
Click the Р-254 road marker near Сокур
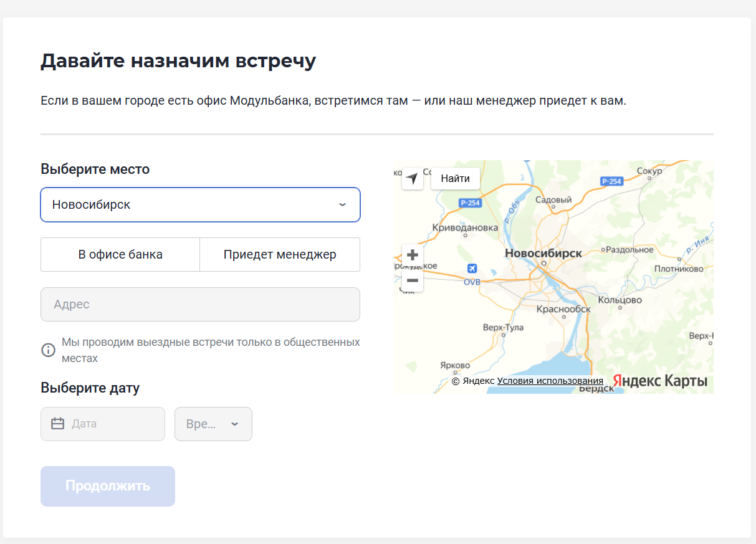pos(612,181)
